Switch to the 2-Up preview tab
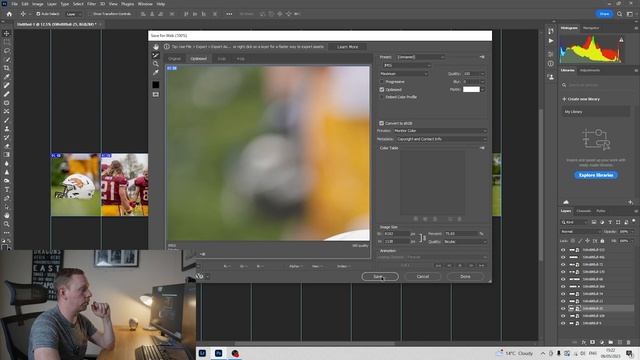The width and height of the screenshot is (640, 360). (221, 59)
